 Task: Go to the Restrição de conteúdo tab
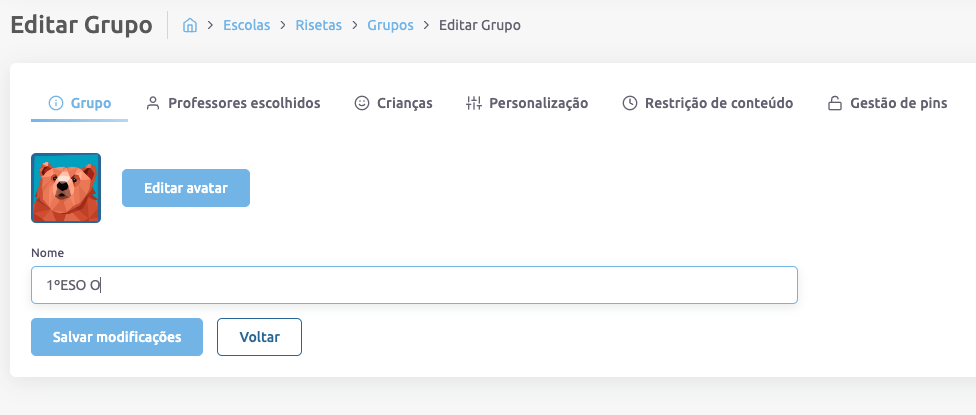(x=718, y=103)
